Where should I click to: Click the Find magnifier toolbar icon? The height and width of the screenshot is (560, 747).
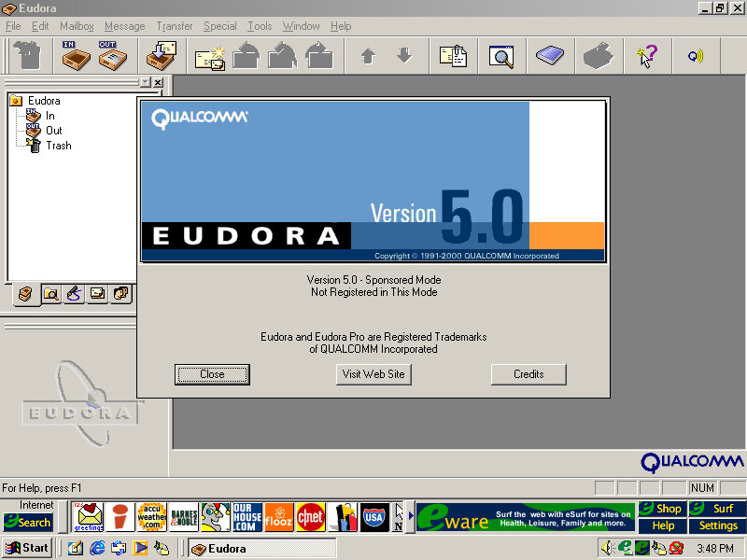pyautogui.click(x=501, y=57)
